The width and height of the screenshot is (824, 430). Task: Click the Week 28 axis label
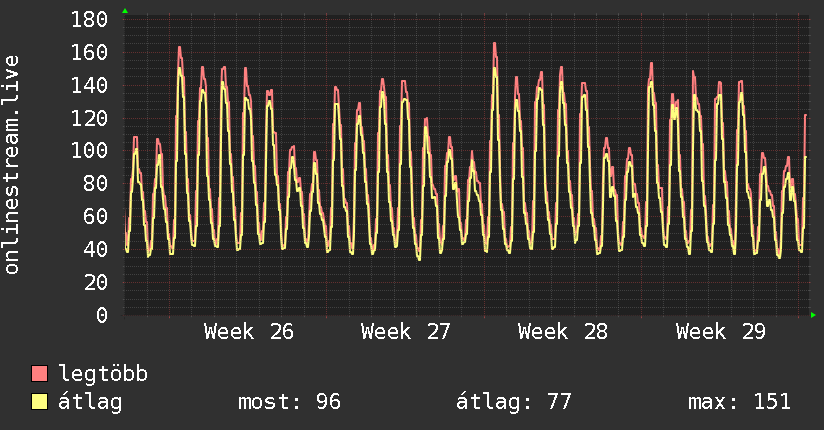(x=563, y=332)
